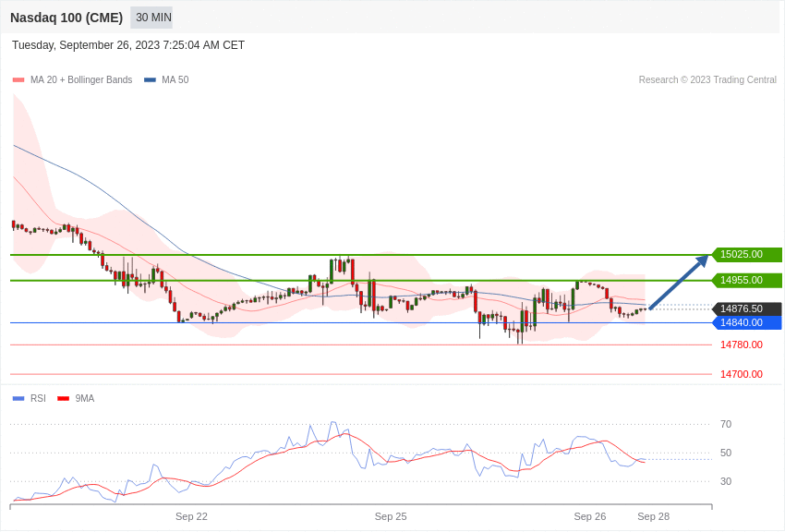Toggle MA 20 + Bollinger Bands legend swatch
This screenshot has height=532, width=785.
18,80
